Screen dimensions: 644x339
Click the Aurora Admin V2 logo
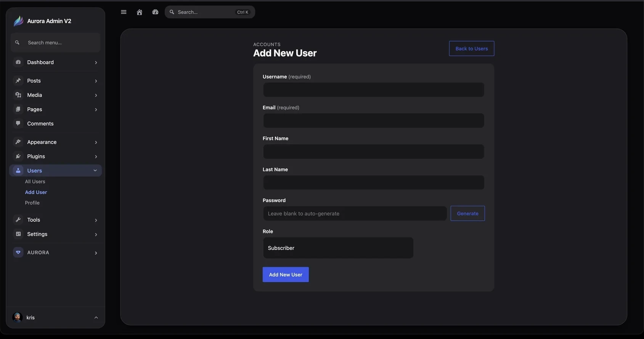[x=18, y=21]
